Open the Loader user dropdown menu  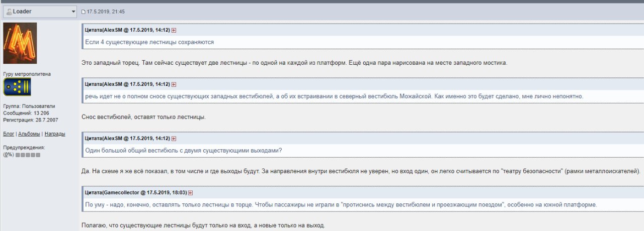point(40,12)
